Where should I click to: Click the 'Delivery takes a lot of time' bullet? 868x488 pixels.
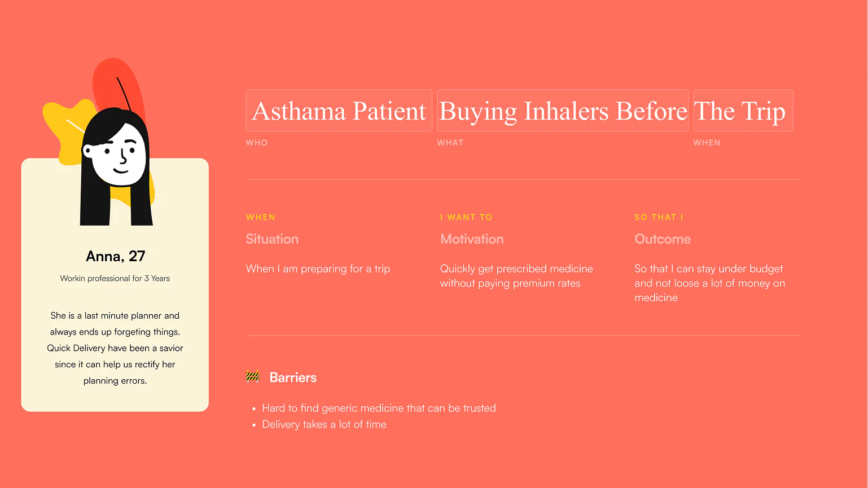(324, 424)
